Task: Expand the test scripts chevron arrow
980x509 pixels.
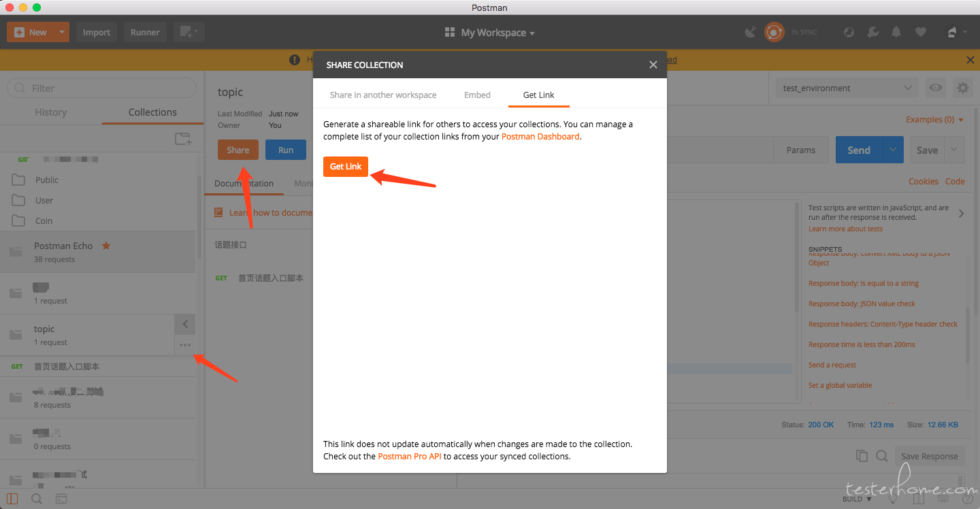Action: point(961,213)
